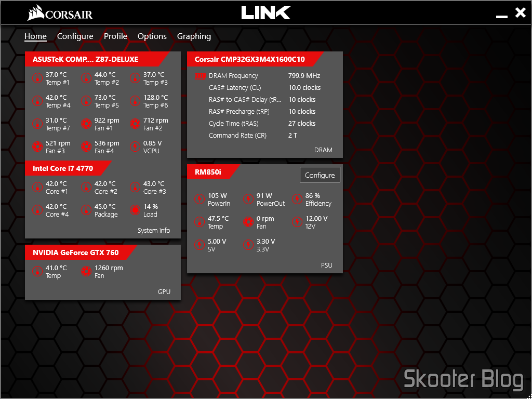Click the System info label
This screenshot has width=532, height=399.
click(x=154, y=230)
